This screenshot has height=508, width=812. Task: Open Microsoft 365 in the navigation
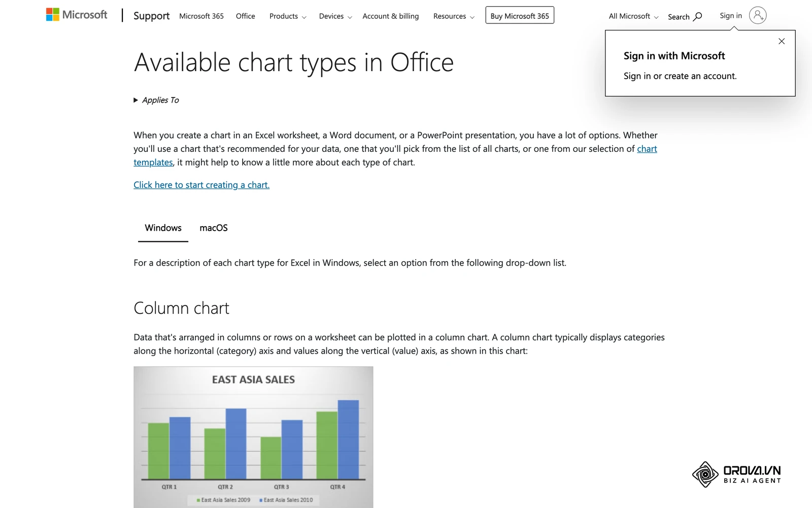click(x=201, y=16)
